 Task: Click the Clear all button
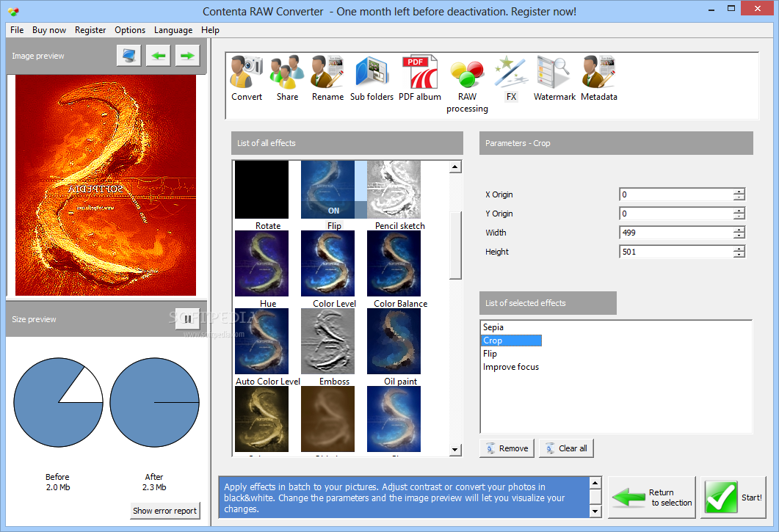click(566, 448)
